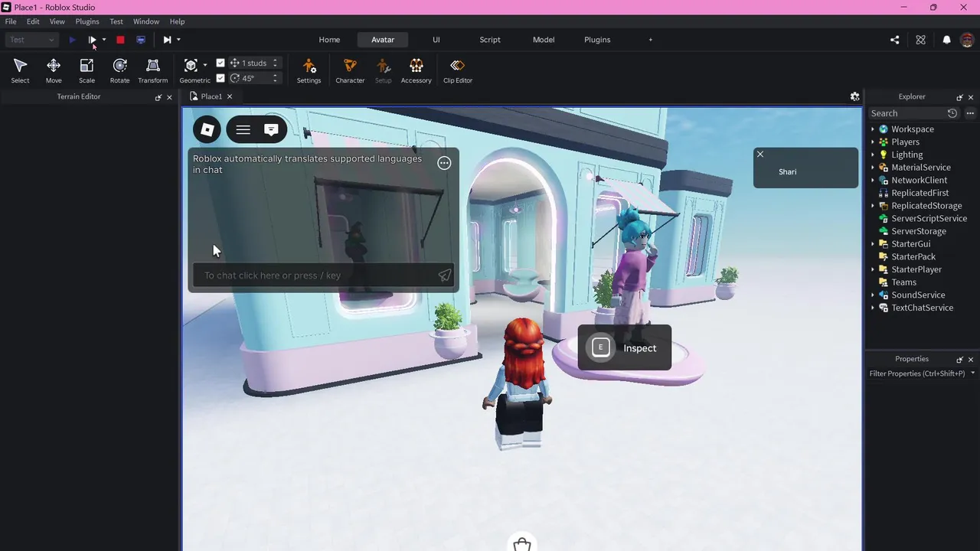The height and width of the screenshot is (551, 980).
Task: Choose the Scale tool
Action: point(87,70)
